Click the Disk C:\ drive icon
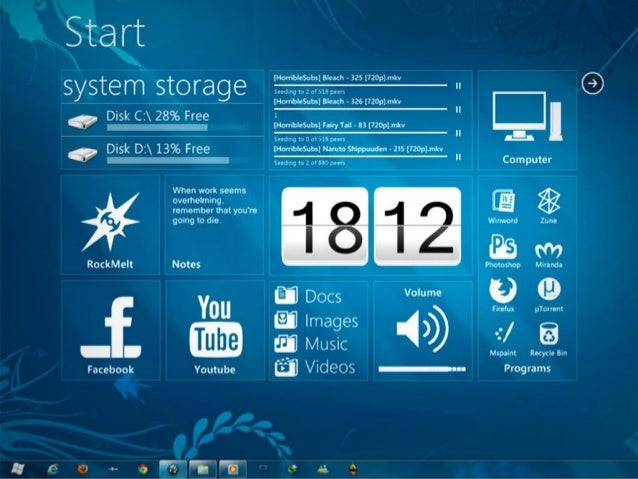 click(x=83, y=121)
